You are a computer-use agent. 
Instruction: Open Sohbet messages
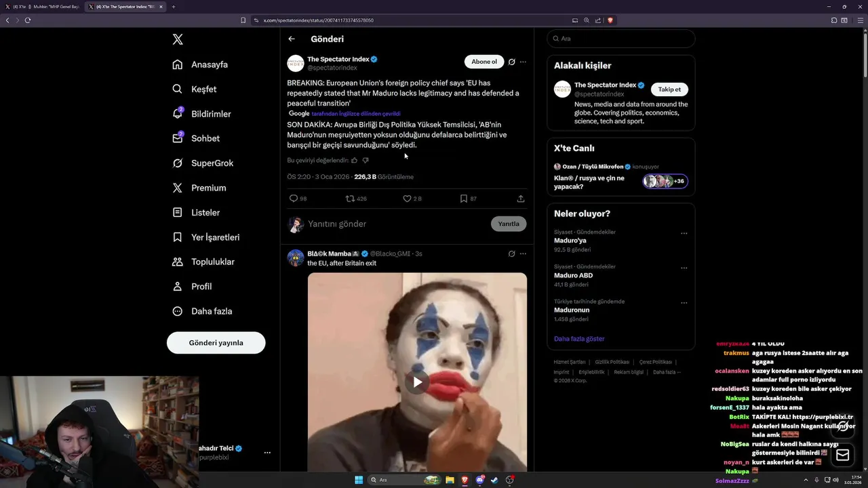tap(196, 138)
